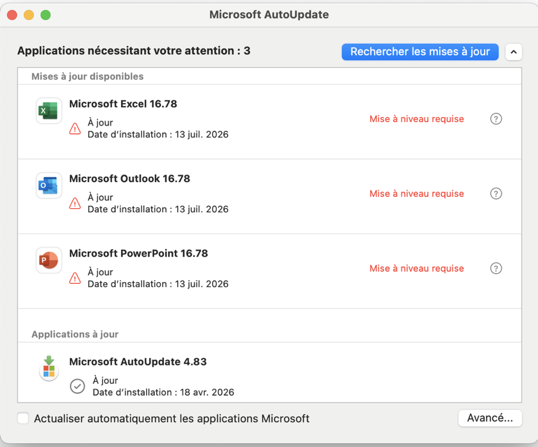Click the Microsoft AutoUpdate app icon
This screenshot has height=447, width=538.
pos(49,368)
